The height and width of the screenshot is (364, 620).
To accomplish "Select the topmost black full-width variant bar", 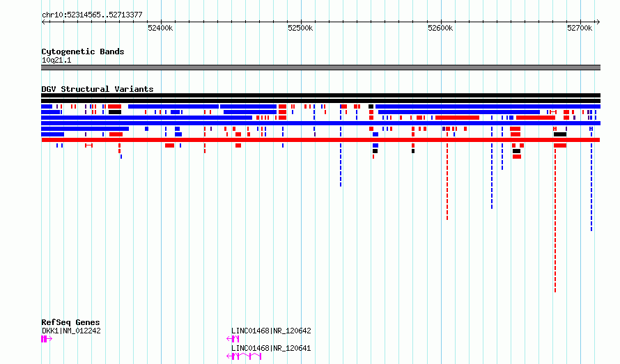I will (x=320, y=95).
